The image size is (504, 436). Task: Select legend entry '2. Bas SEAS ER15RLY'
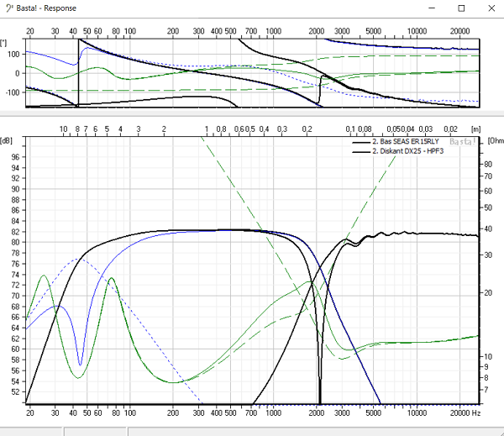click(406, 141)
